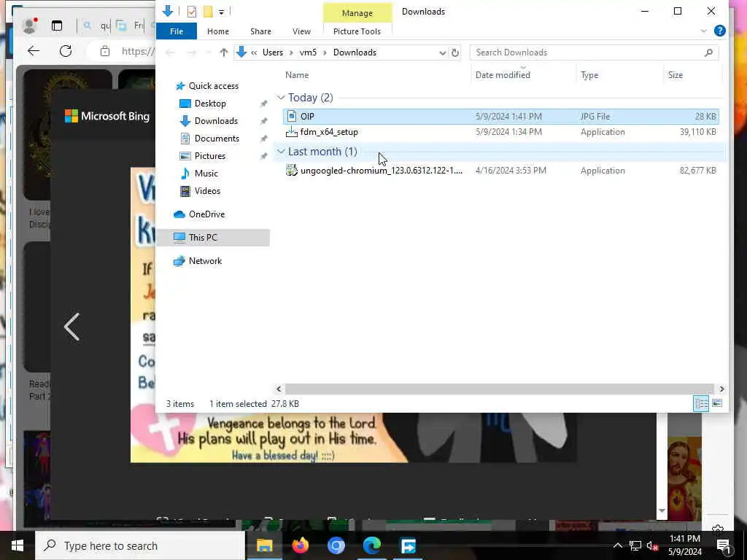This screenshot has width=747, height=560.
Task: Open Desktop in the navigation pane
Action: 210,104
